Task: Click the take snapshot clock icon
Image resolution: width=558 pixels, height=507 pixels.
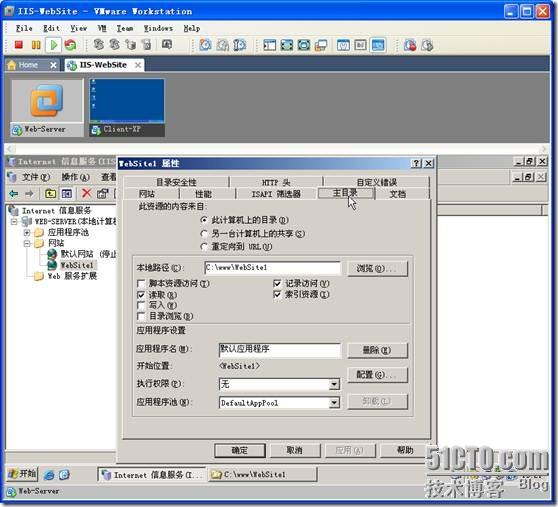Action: pyautogui.click(x=205, y=45)
